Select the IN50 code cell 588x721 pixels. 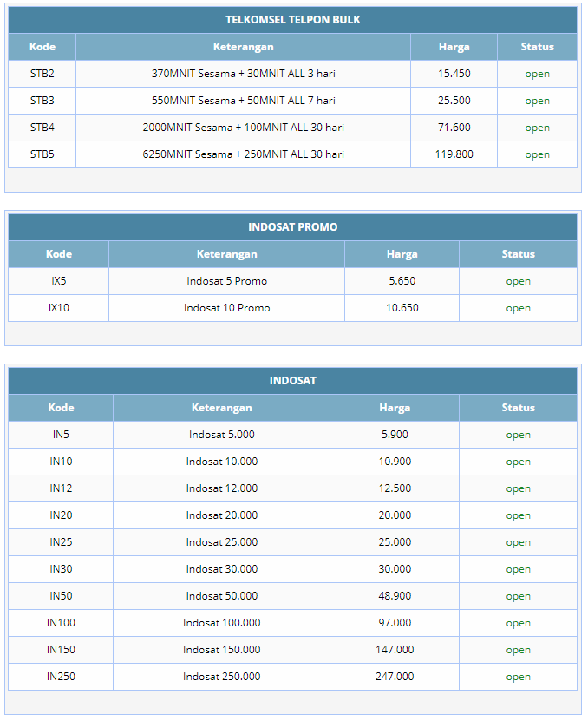tap(61, 596)
